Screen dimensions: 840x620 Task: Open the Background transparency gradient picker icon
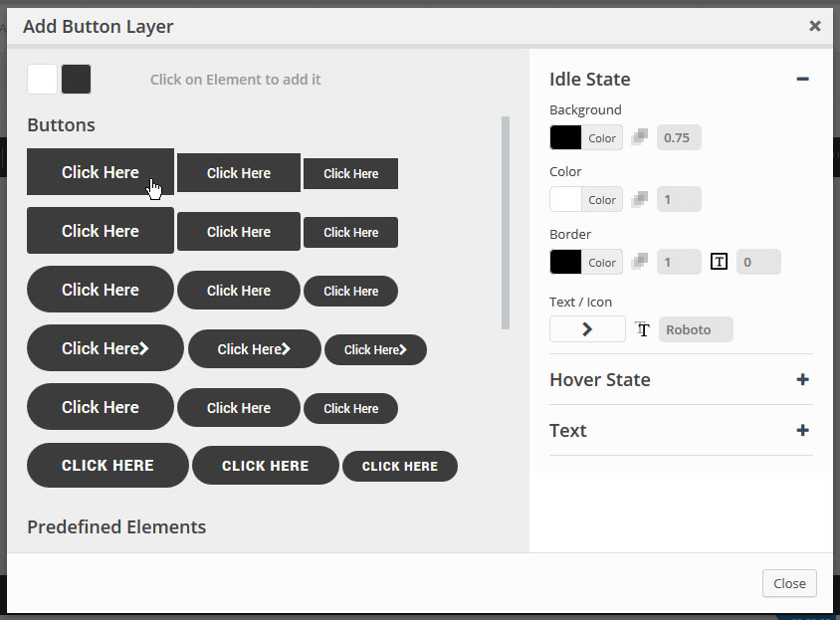tap(640, 136)
